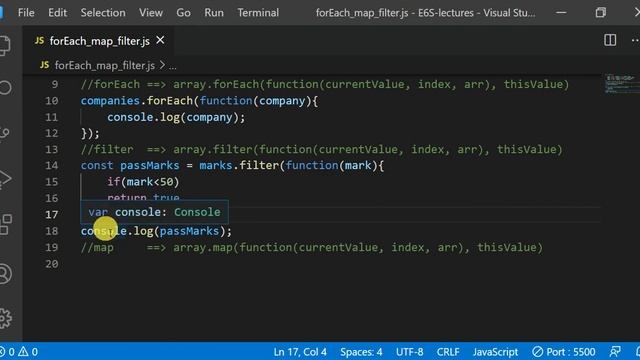Screen dimensions: 640x360
Task: Open the Edit menu
Action: (58, 13)
